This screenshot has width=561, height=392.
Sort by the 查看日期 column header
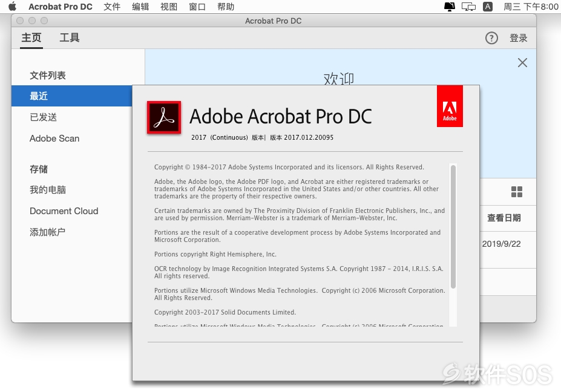pyautogui.click(x=504, y=218)
